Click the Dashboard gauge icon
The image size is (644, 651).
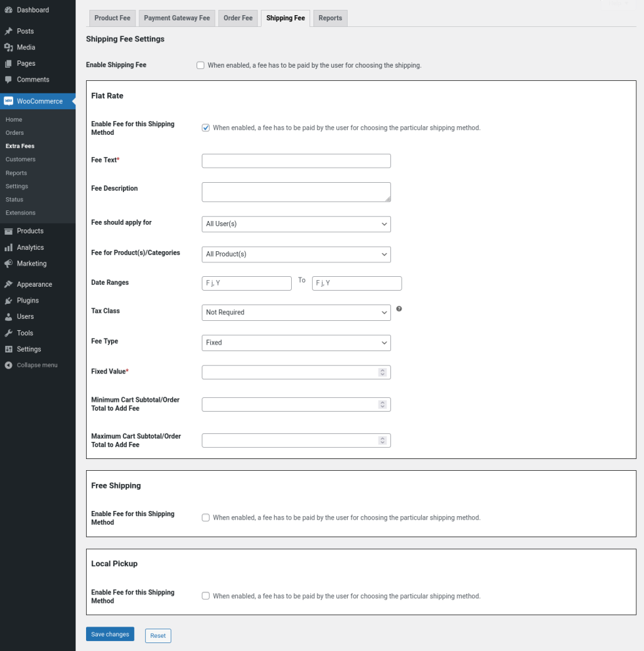tap(9, 10)
